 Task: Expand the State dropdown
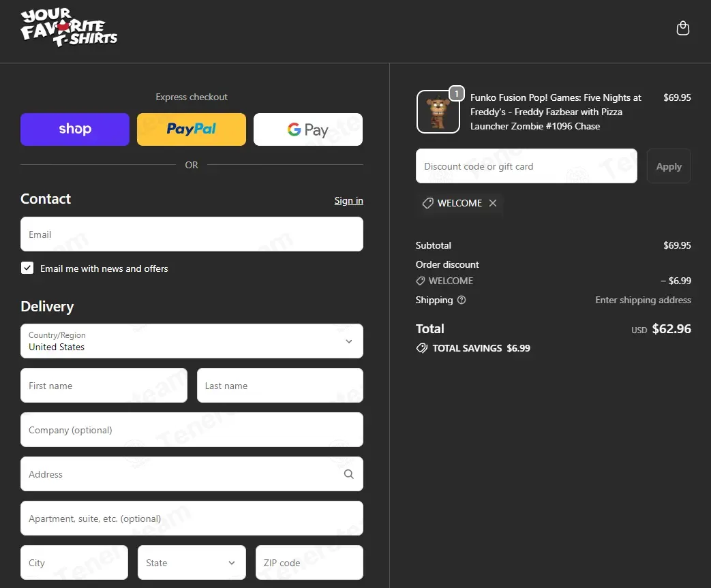tap(192, 562)
